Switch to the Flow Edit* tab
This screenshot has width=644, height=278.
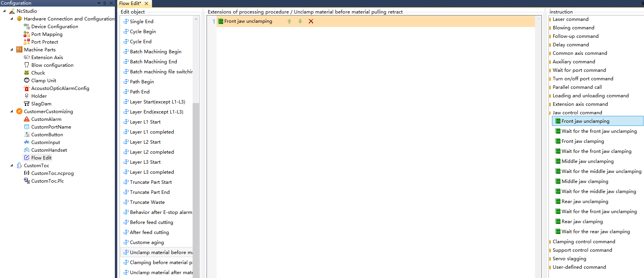tap(130, 3)
